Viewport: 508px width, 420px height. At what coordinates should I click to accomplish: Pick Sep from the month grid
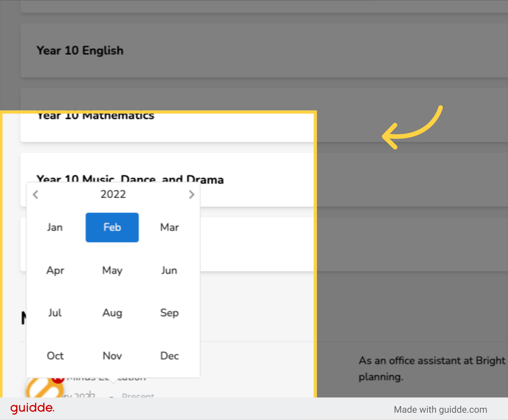[170, 313]
